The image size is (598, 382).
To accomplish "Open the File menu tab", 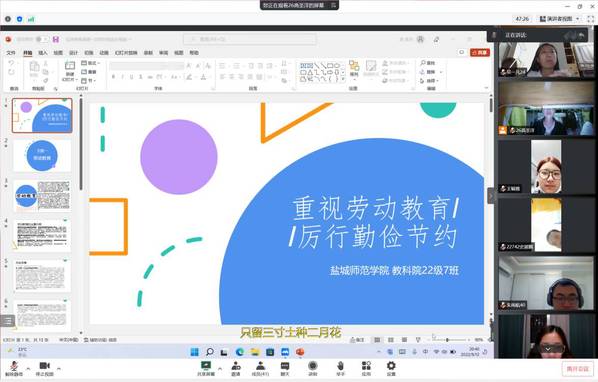I will click(11, 53).
